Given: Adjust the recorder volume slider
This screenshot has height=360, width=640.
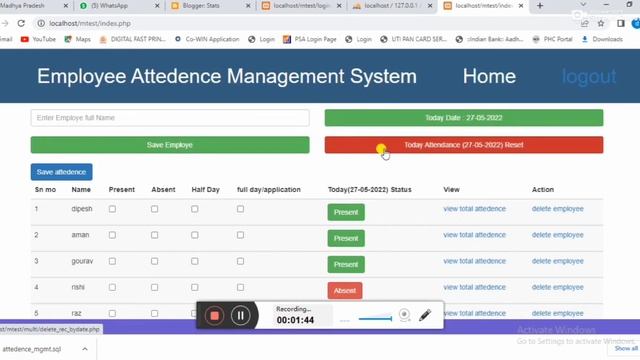Looking at the screenshot, I should pyautogui.click(x=375, y=318).
